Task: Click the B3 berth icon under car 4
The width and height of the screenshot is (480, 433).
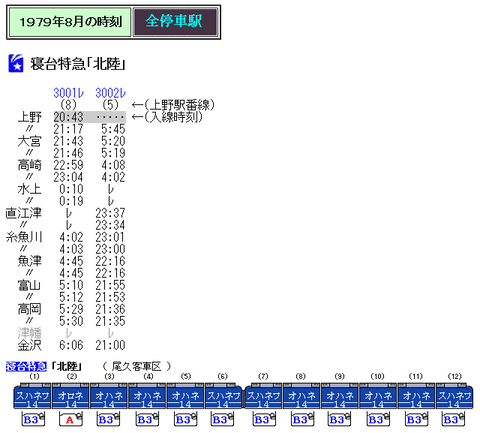Action: tap(147, 419)
